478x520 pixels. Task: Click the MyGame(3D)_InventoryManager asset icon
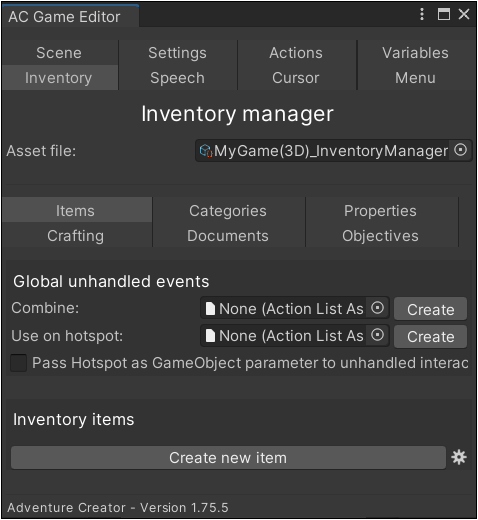206,150
